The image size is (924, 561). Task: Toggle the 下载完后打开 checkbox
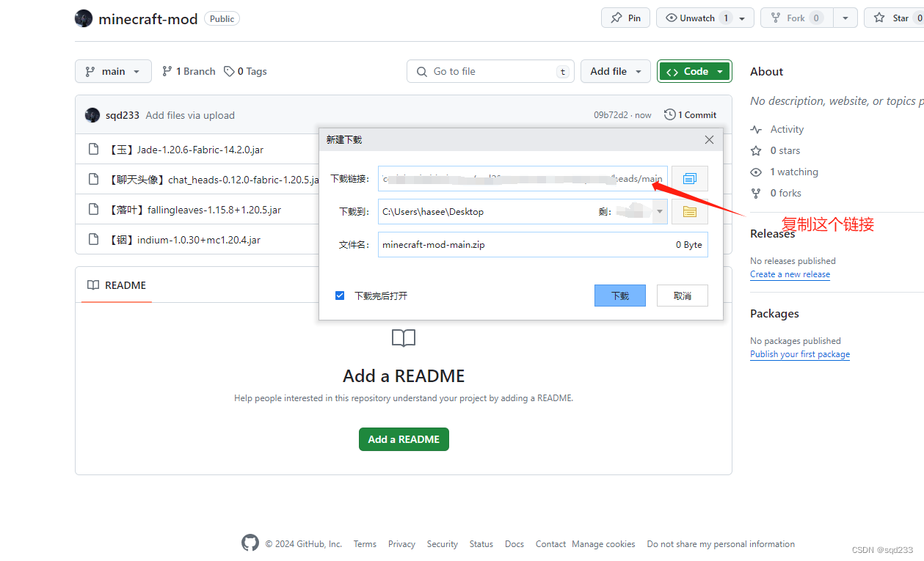(x=340, y=296)
